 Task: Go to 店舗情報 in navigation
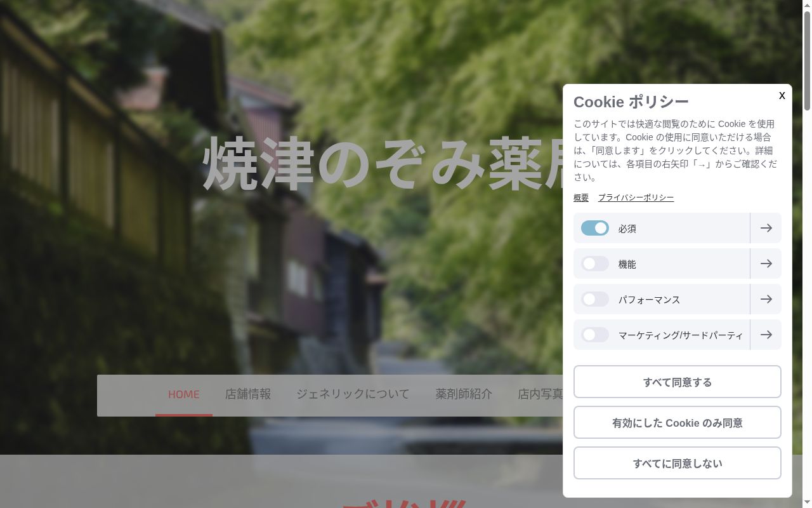click(248, 395)
